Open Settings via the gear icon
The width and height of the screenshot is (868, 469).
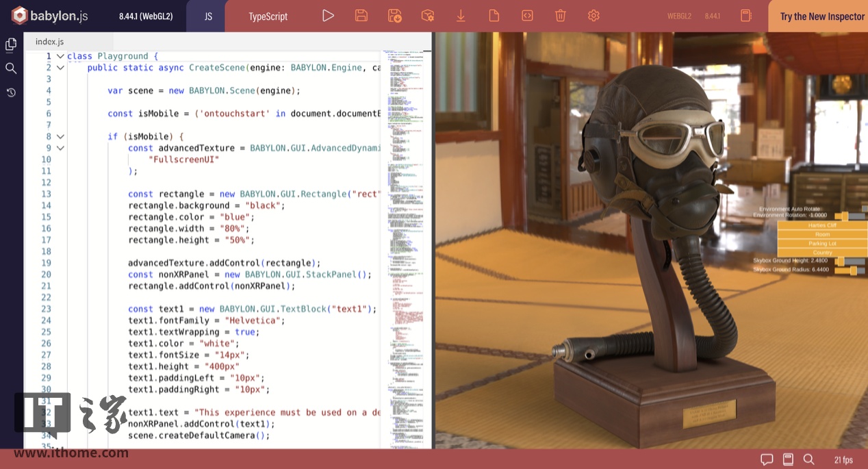[x=593, y=16]
